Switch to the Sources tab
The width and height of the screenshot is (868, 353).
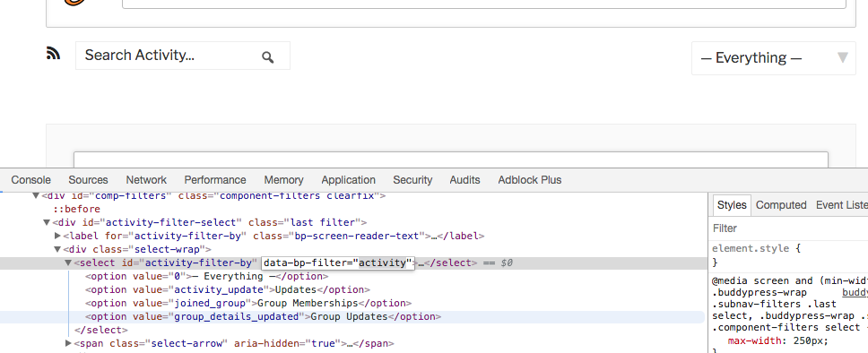point(88,180)
